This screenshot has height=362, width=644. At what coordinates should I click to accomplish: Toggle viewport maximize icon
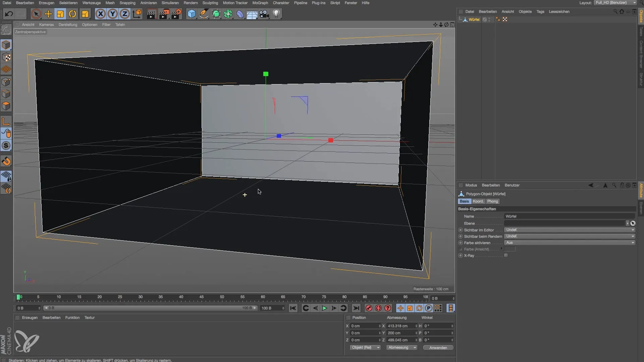point(452,24)
